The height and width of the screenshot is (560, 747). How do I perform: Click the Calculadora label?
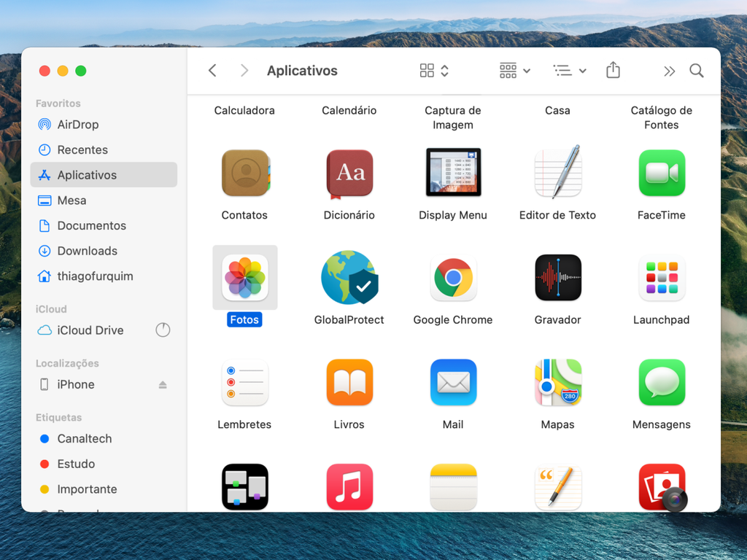244,111
